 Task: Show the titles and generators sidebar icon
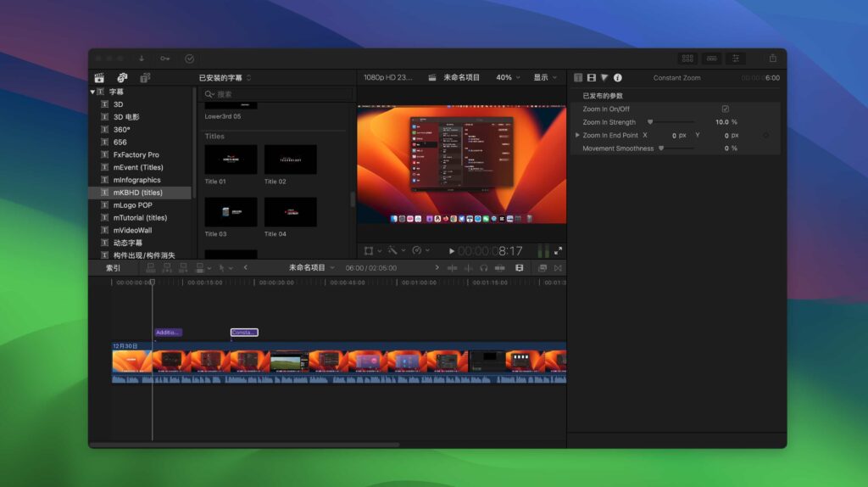point(145,77)
